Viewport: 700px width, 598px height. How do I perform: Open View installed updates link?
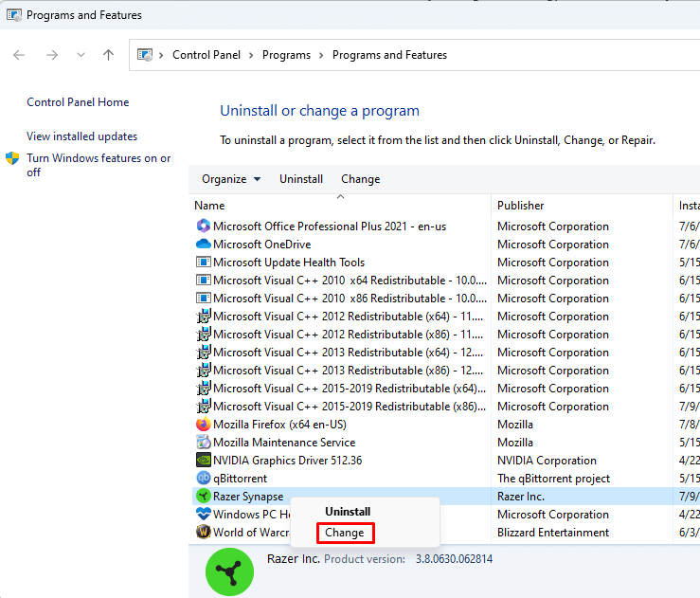tap(82, 136)
